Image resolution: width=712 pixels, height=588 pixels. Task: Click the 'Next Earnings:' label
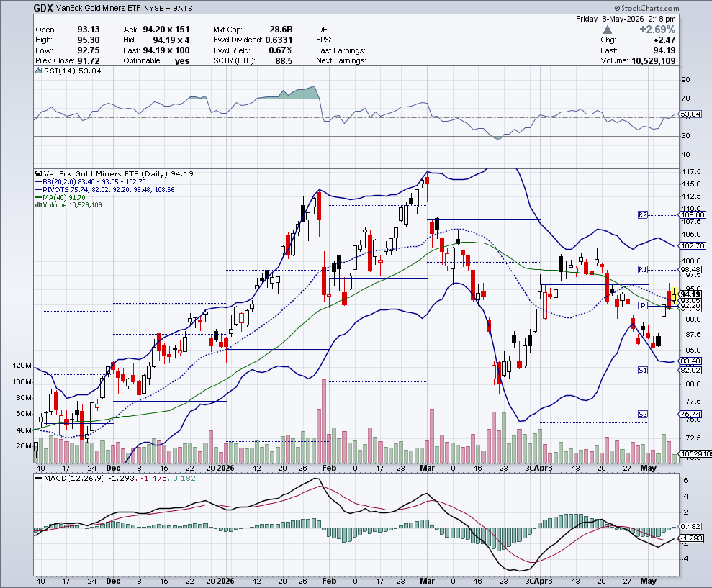(341, 61)
